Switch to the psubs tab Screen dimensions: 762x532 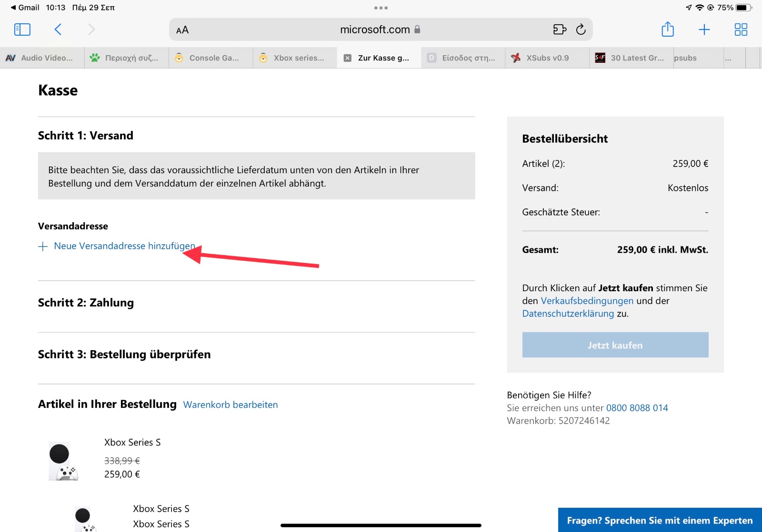click(699, 58)
